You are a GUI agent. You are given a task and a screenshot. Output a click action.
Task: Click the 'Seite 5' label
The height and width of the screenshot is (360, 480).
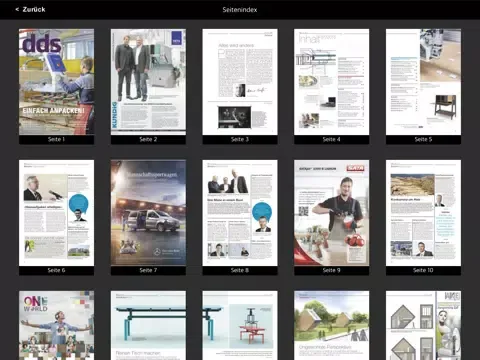point(423,139)
